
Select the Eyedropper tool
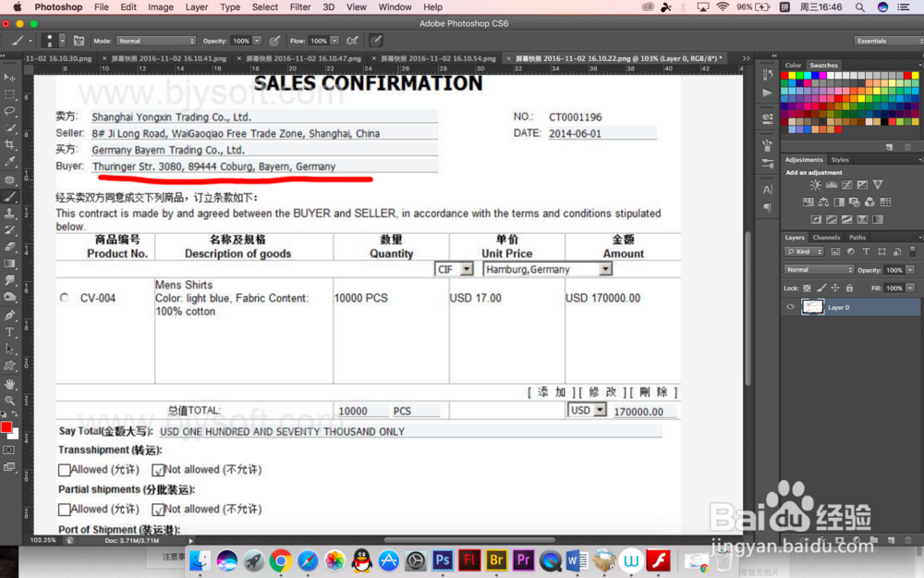coord(9,162)
